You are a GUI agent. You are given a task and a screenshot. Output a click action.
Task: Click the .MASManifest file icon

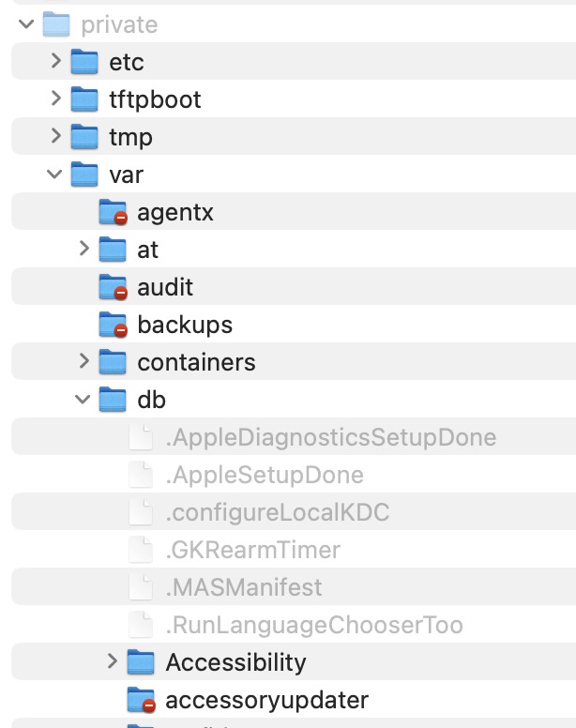140,587
